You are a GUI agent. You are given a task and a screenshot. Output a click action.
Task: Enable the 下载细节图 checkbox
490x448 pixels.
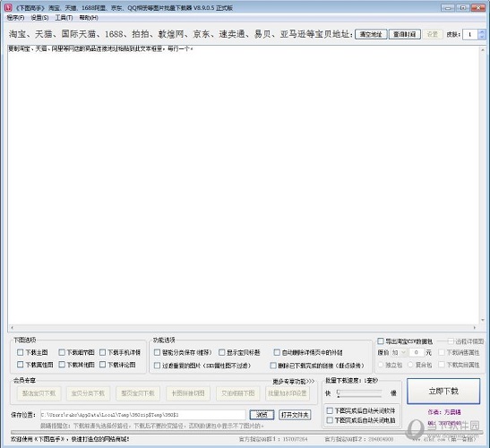coord(62,352)
